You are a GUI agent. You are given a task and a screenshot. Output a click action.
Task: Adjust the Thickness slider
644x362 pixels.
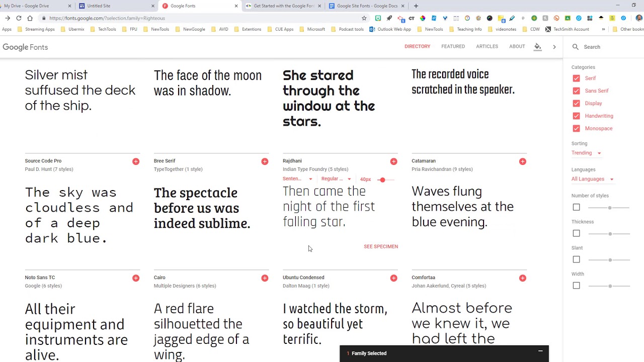tap(610, 234)
